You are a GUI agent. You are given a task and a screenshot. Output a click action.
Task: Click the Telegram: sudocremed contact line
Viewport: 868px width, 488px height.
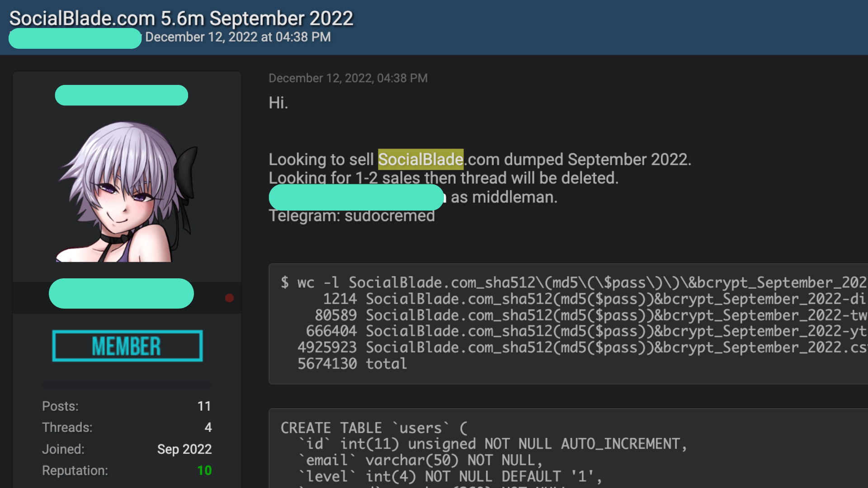coord(352,216)
